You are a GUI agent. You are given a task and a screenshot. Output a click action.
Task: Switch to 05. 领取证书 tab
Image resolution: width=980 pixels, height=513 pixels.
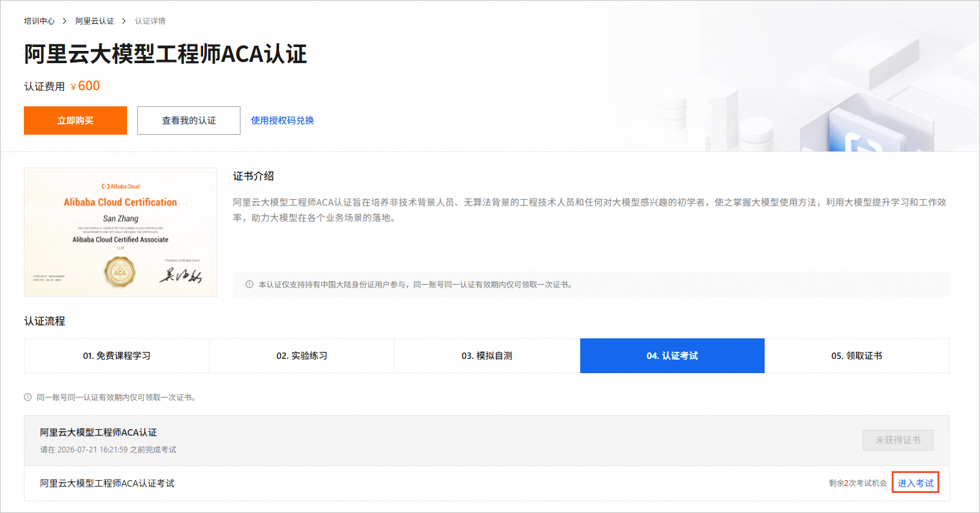[857, 356]
